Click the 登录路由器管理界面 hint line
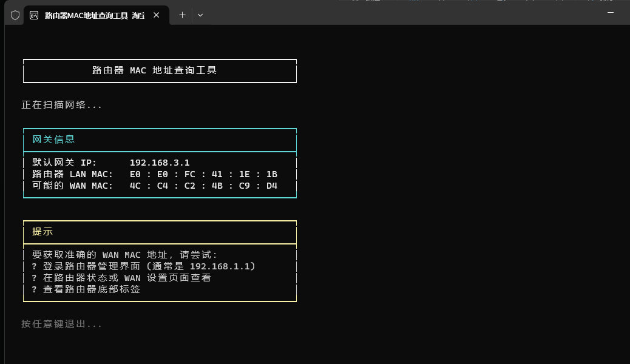Screen dimensions: 630x364 143,266
